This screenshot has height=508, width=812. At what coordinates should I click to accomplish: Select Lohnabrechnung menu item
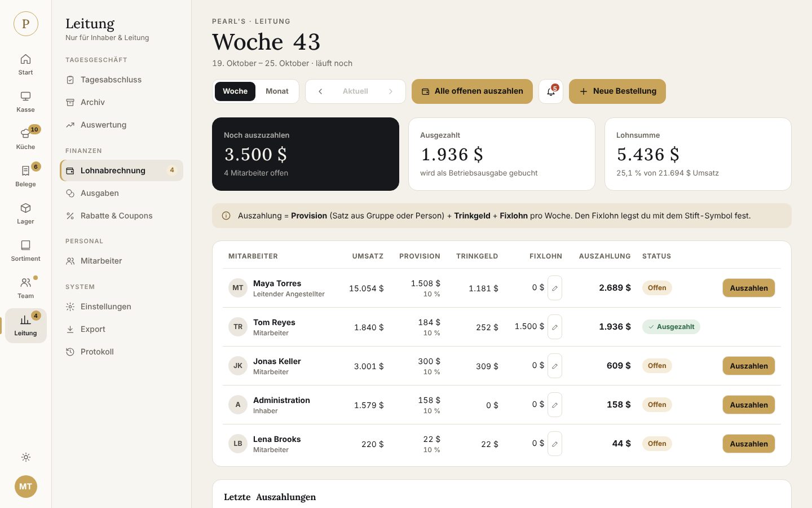click(121, 170)
